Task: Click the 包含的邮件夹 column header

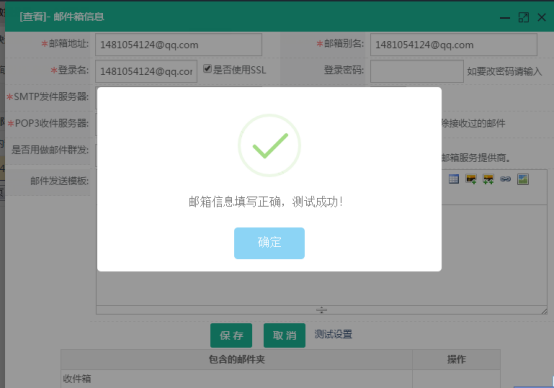Action: coord(236,360)
